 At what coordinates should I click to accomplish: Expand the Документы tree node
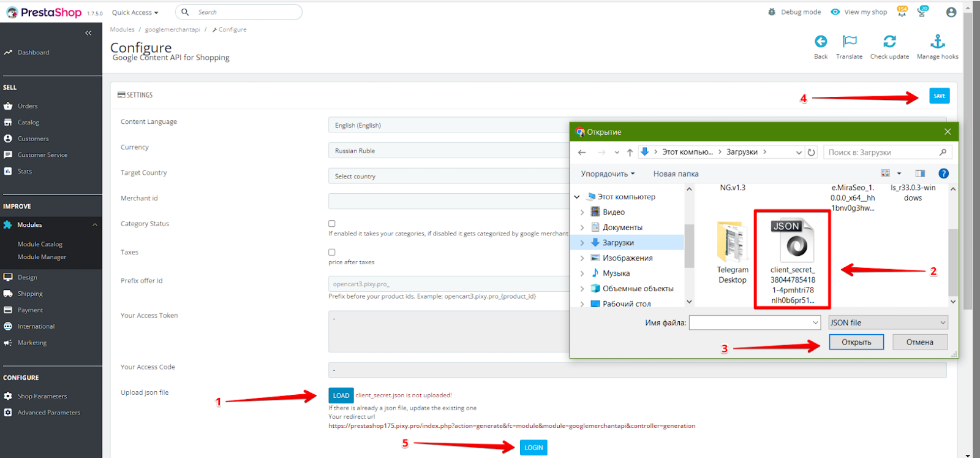point(582,227)
